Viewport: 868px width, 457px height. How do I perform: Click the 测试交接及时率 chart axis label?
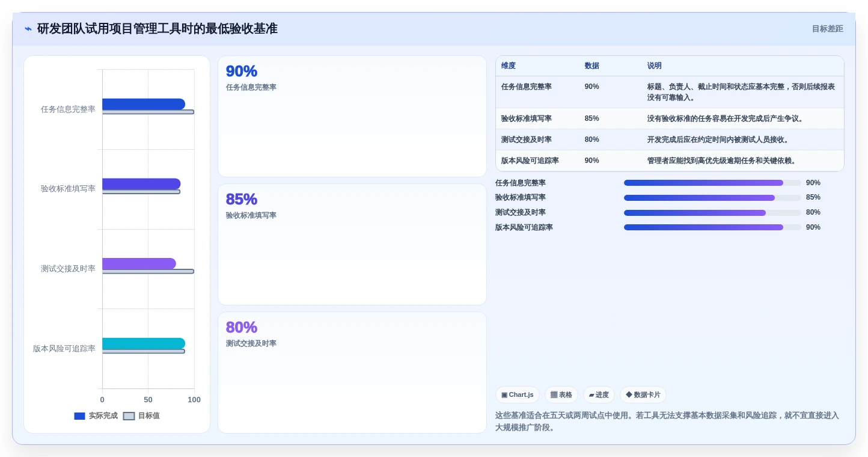pyautogui.click(x=68, y=269)
